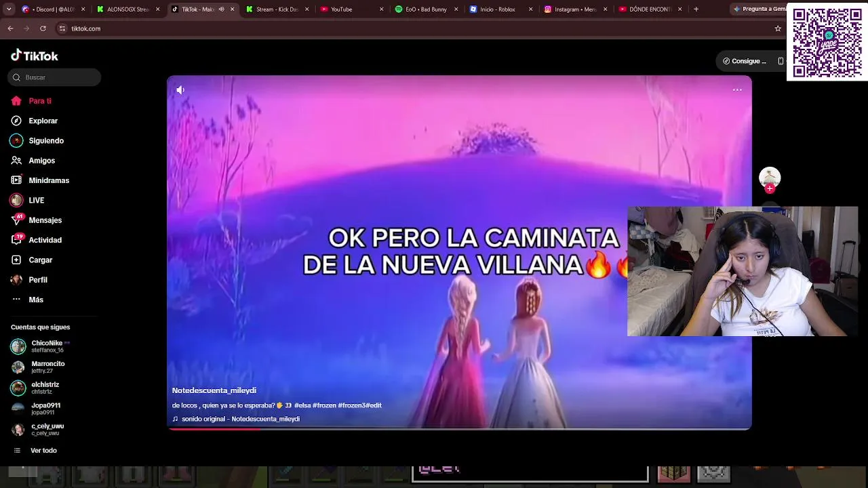Open the Amigos page
The width and height of the screenshot is (868, 488).
(33, 161)
